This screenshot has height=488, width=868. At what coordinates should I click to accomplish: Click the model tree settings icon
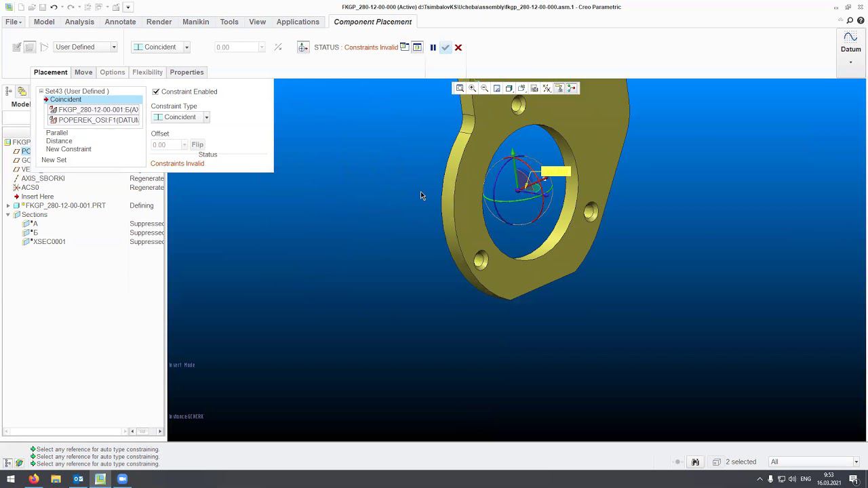9,91
